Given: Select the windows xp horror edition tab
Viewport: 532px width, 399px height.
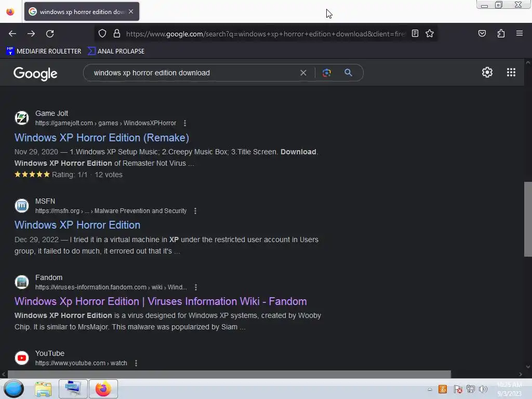Looking at the screenshot, I should (x=82, y=11).
